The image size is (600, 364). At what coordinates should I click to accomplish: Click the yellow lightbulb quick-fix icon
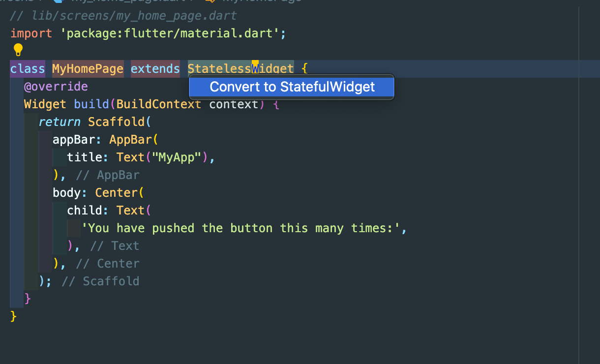(x=18, y=50)
